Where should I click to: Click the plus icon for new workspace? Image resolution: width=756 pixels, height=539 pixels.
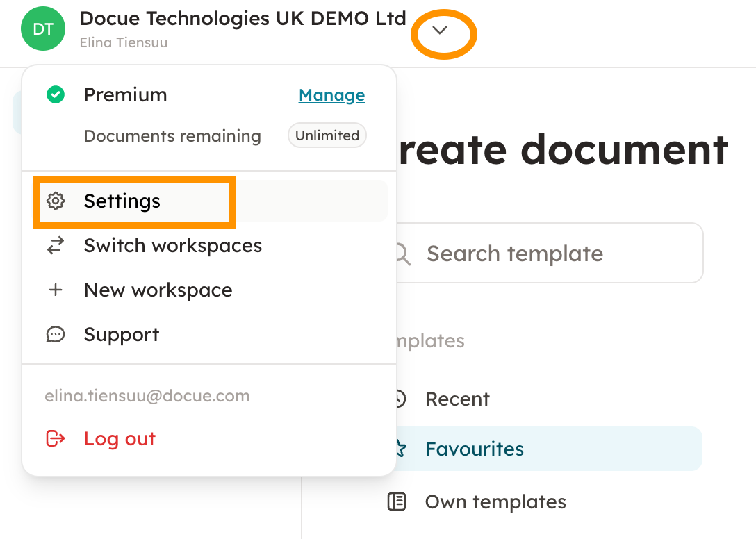[56, 290]
